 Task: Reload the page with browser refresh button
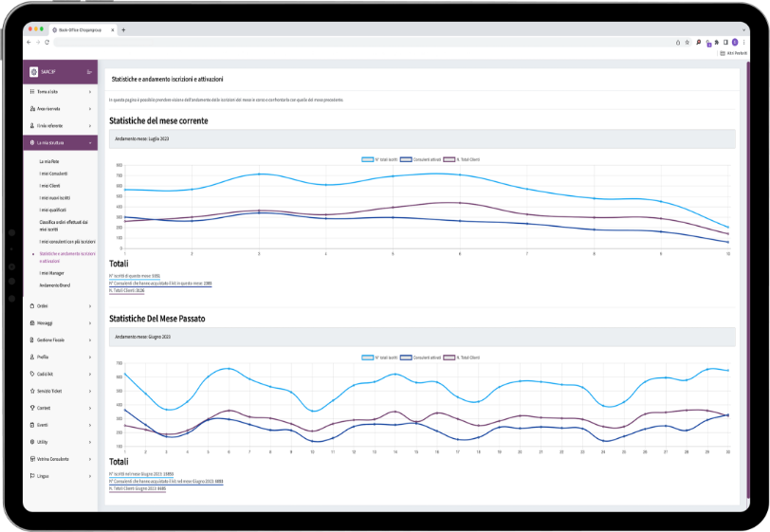coord(46,42)
